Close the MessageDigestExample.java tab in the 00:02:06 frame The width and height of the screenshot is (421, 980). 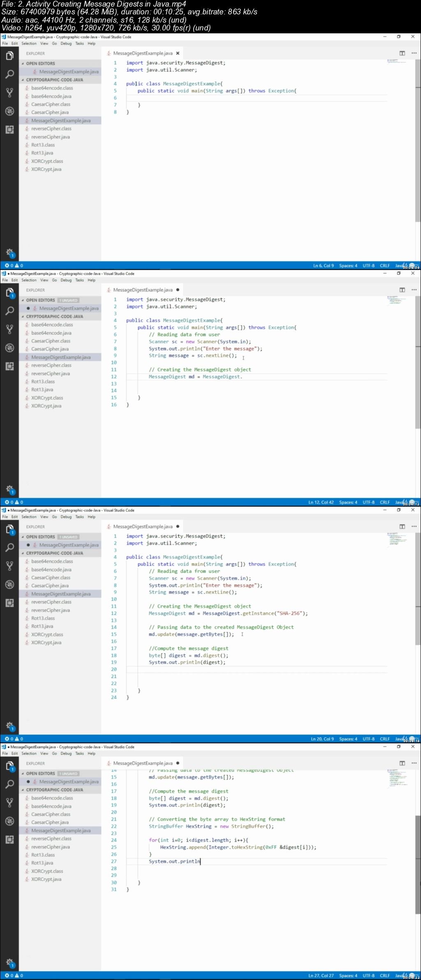point(178,53)
